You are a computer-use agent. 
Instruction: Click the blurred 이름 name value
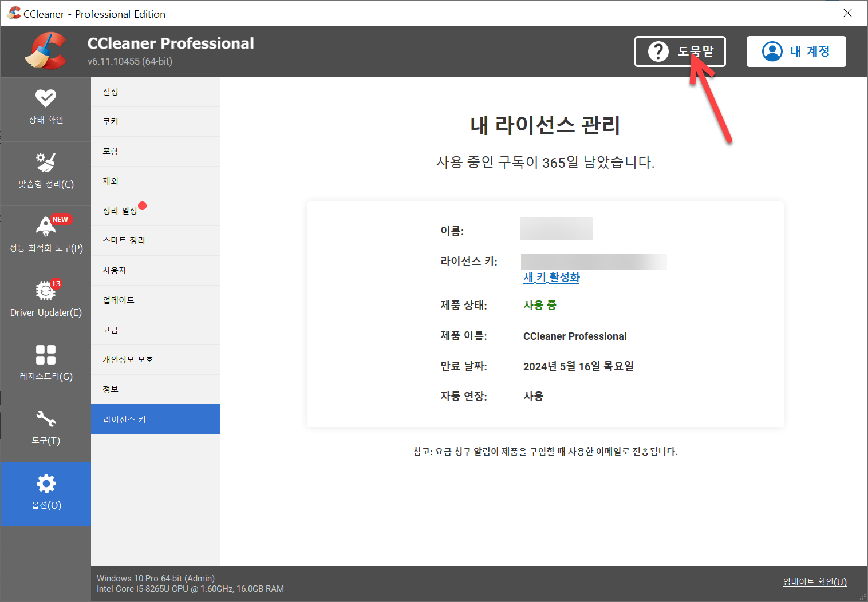point(556,229)
